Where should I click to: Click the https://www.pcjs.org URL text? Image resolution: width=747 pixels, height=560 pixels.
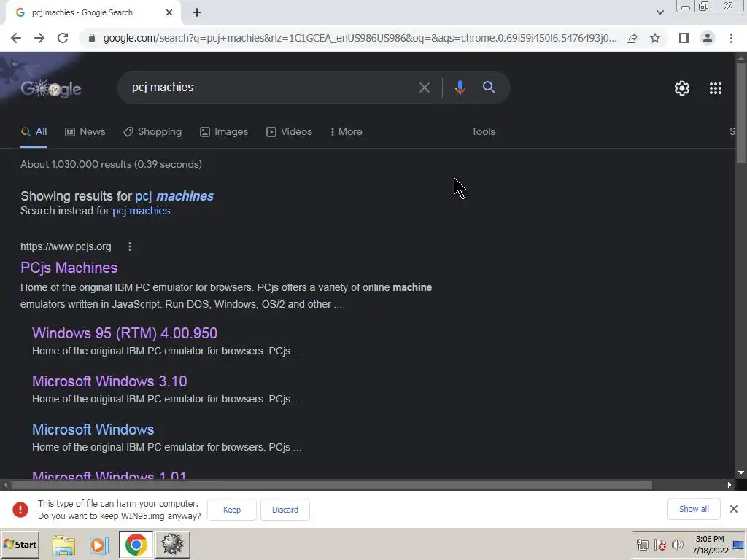pos(66,246)
